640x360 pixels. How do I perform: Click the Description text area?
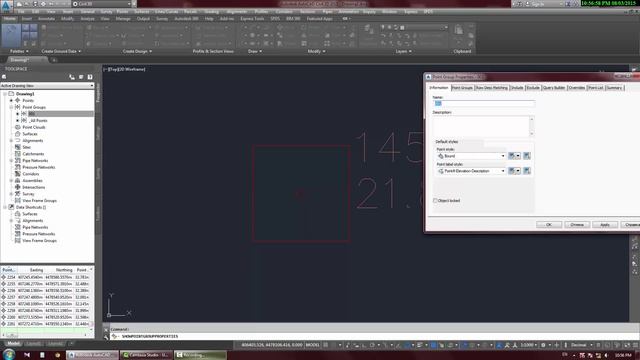coord(481,126)
